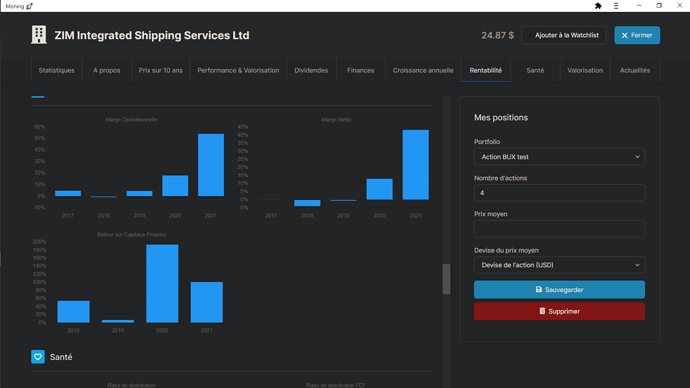This screenshot has width=690, height=388.
Task: Click the 2020 Retour sur Capitaux bar
Action: pos(162,283)
